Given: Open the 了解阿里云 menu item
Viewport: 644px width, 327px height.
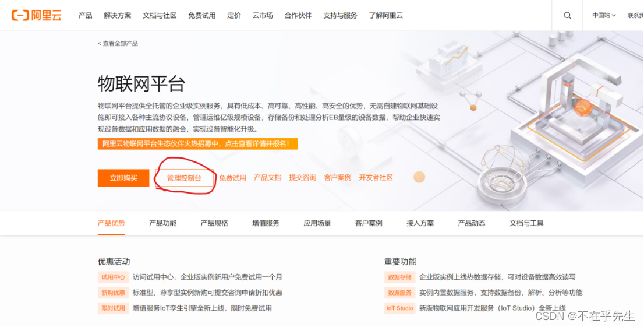Looking at the screenshot, I should coord(385,16).
